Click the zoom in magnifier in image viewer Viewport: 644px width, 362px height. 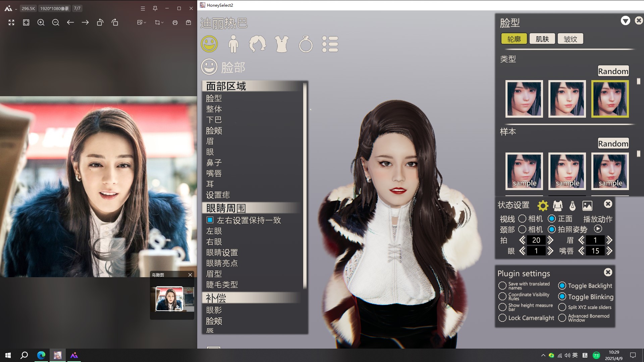tap(41, 22)
